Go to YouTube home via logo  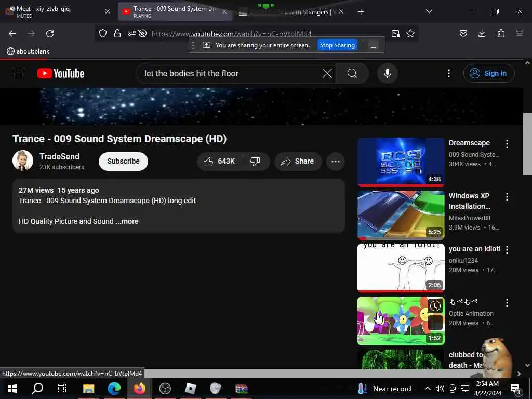click(x=61, y=73)
